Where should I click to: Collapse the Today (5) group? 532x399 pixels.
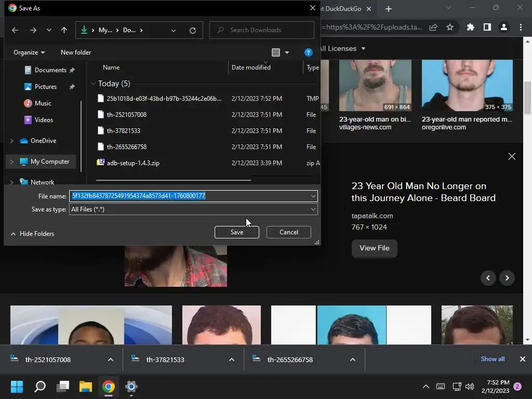pos(93,84)
